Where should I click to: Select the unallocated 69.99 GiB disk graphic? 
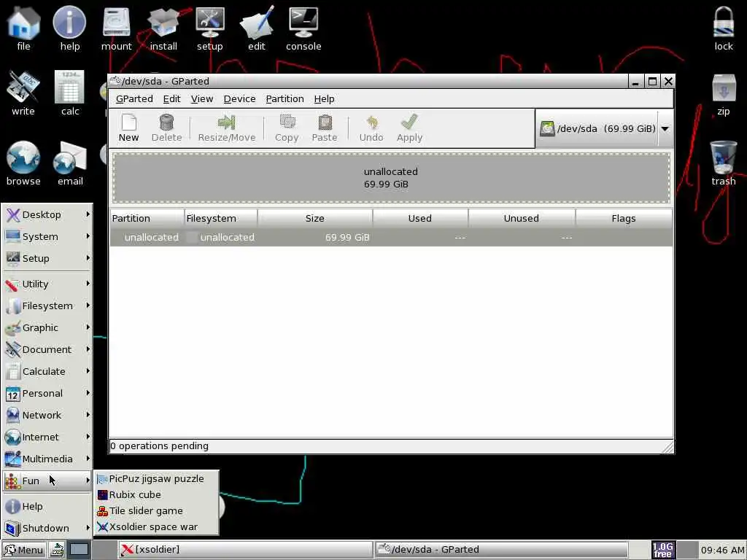click(391, 178)
